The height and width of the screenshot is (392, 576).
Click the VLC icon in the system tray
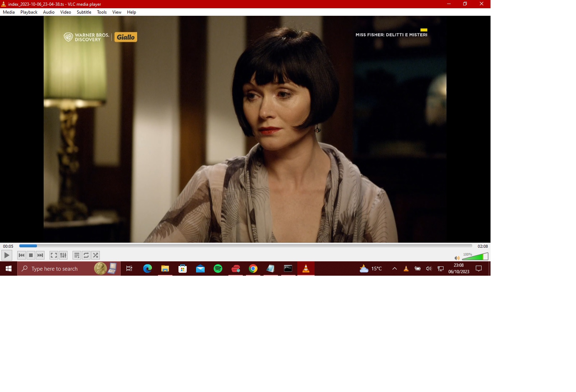[406, 269]
